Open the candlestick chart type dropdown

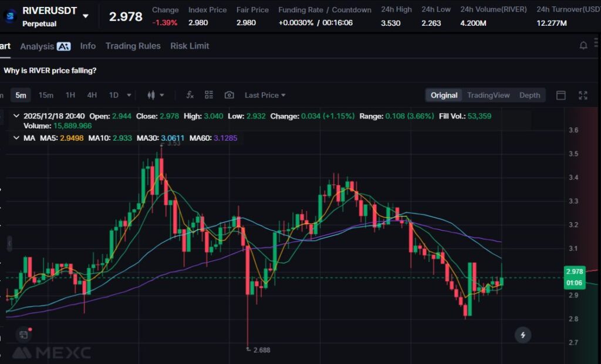(x=156, y=95)
